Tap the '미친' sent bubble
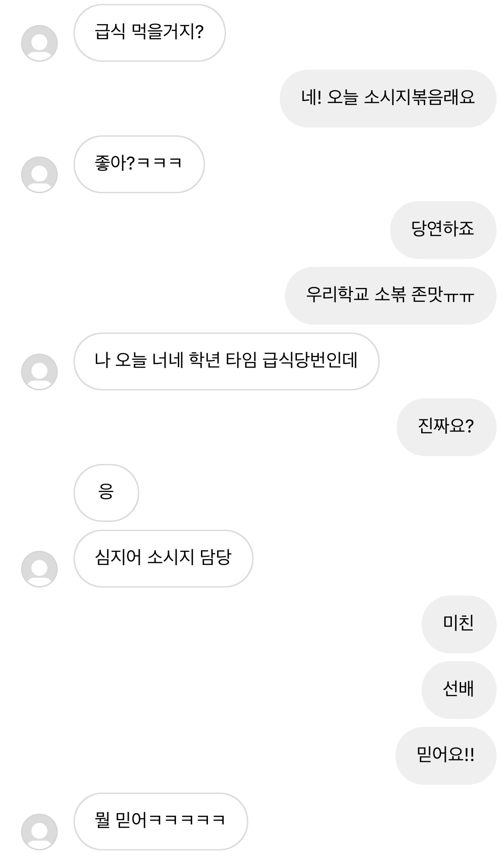504x857 pixels. click(458, 624)
